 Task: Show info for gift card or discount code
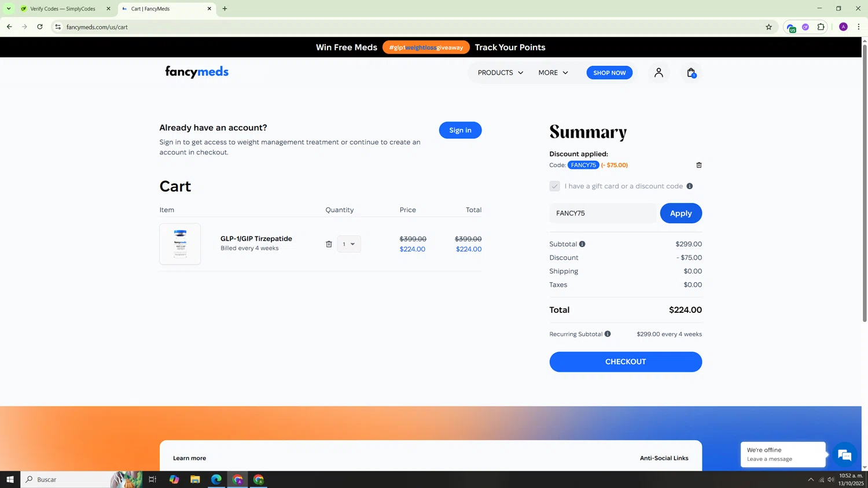point(689,186)
